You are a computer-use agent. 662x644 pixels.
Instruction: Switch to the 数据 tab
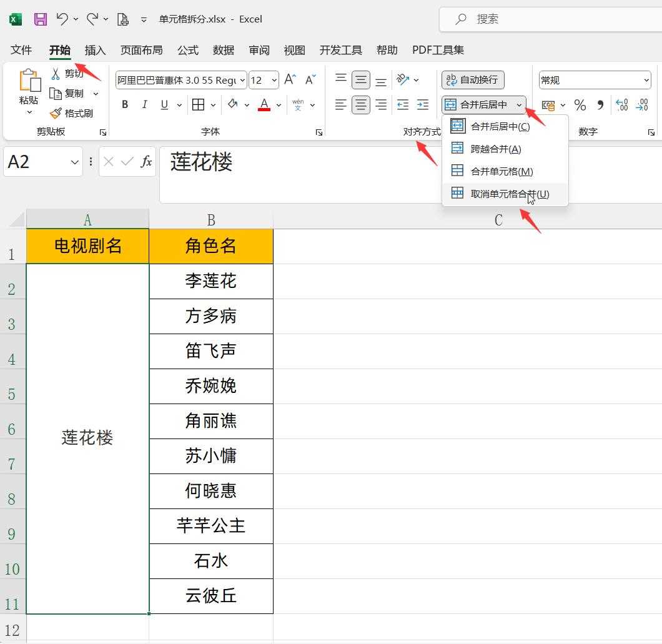(224, 50)
